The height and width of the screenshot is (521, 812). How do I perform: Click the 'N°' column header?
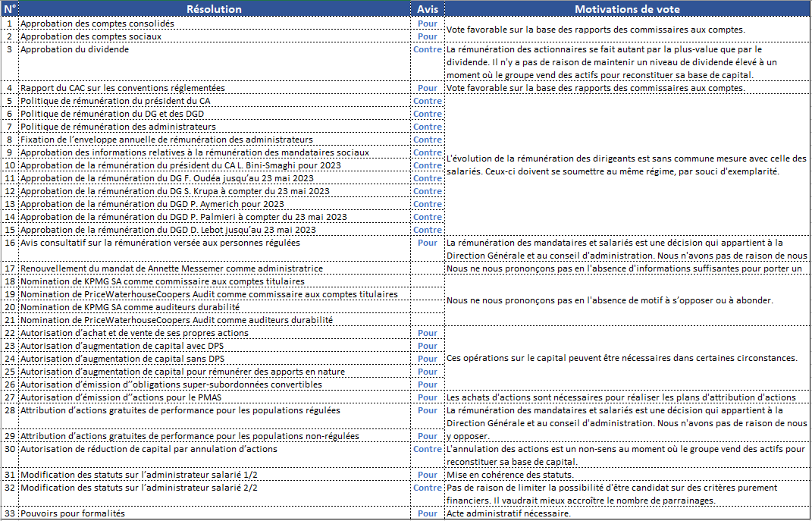coord(10,9)
